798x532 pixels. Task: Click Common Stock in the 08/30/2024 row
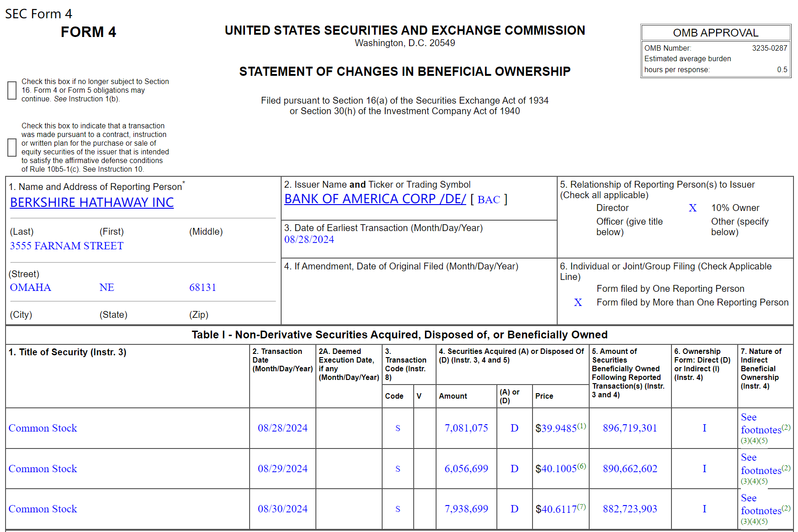point(43,509)
